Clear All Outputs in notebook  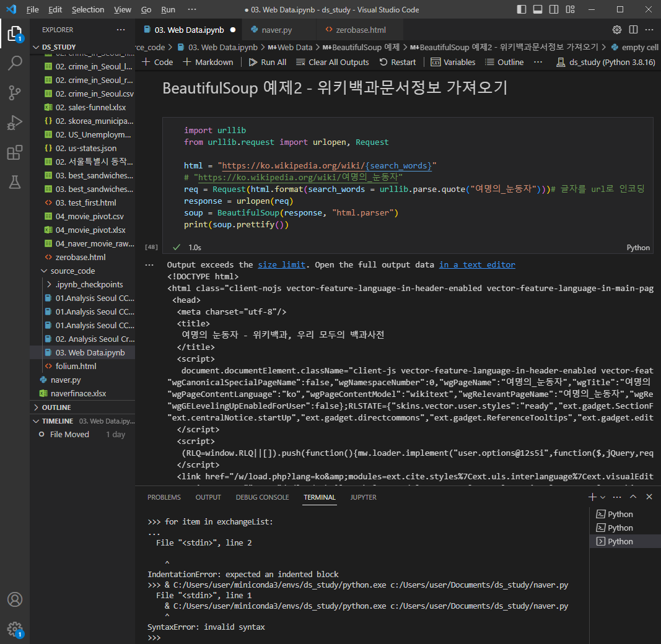coord(333,62)
